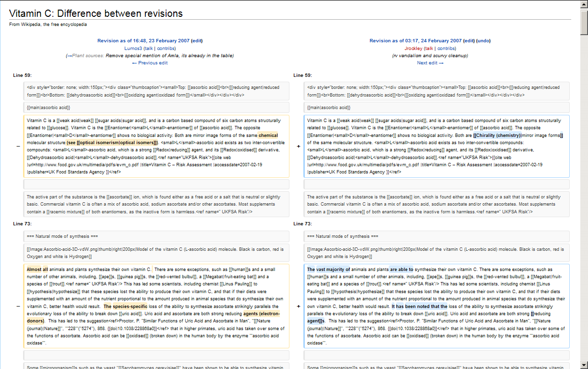Screen dimensions: 588x369
Task: Open Lumos3 user page
Action: pos(133,49)
